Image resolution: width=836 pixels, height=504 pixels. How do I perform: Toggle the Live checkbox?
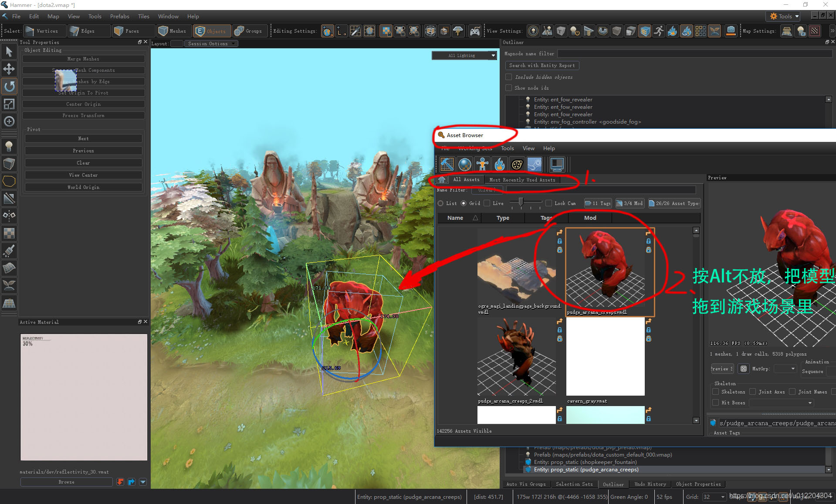(x=487, y=203)
